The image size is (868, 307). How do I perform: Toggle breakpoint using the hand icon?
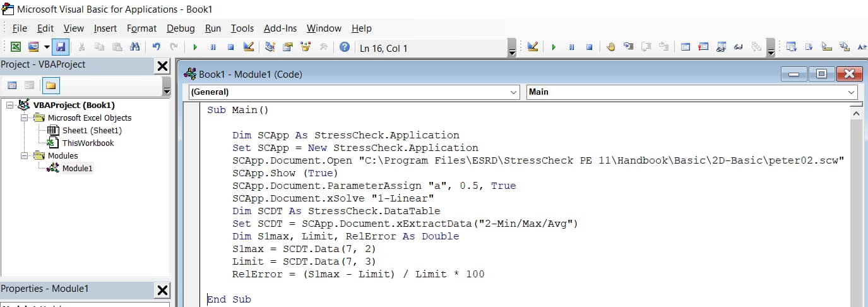point(610,47)
